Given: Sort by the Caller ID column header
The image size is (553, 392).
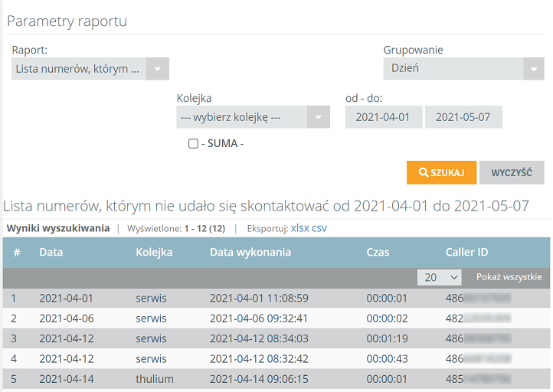Looking at the screenshot, I should pyautogui.click(x=466, y=253).
